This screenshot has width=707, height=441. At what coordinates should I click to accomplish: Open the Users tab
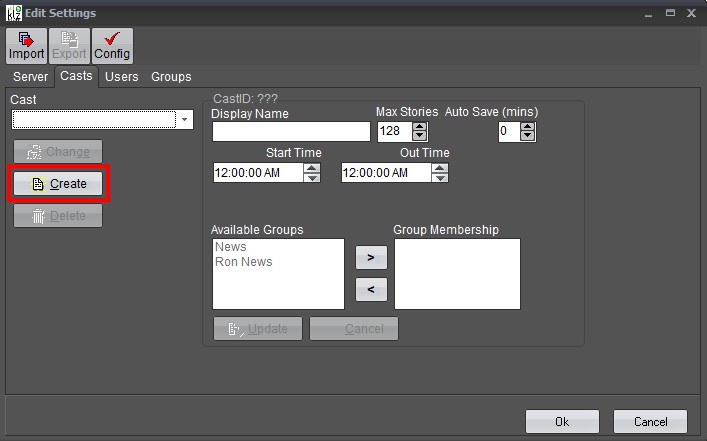122,77
